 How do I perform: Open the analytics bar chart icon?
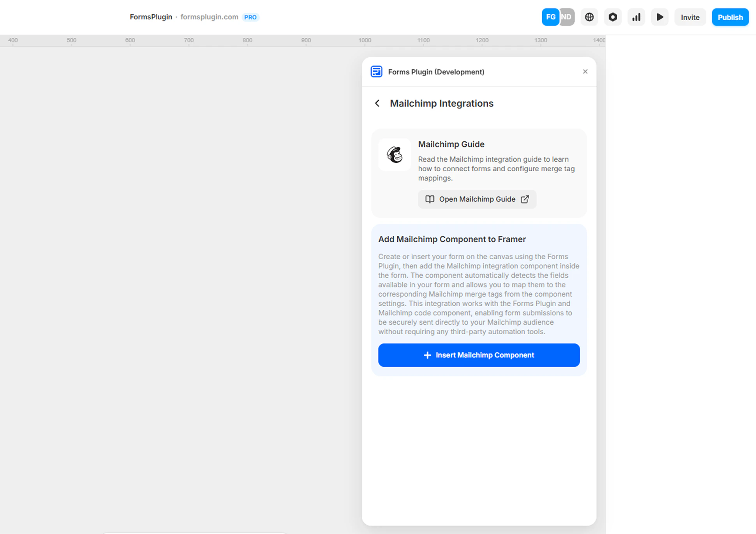click(x=636, y=17)
